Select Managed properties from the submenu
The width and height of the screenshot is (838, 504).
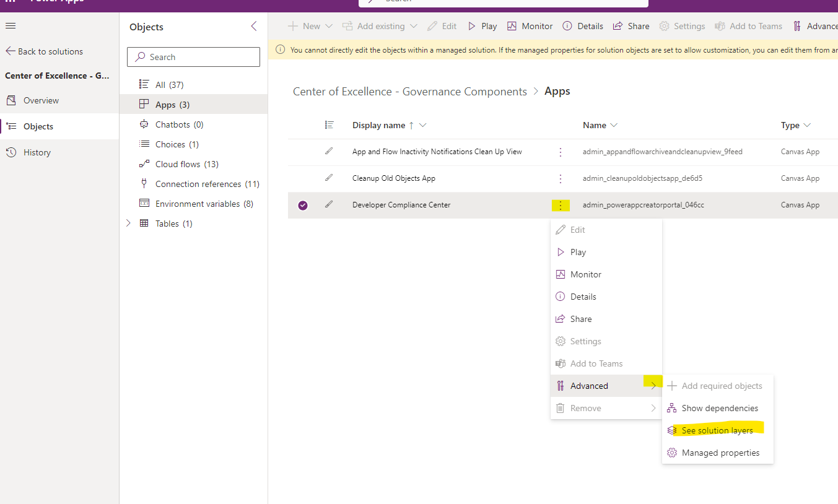tap(720, 453)
